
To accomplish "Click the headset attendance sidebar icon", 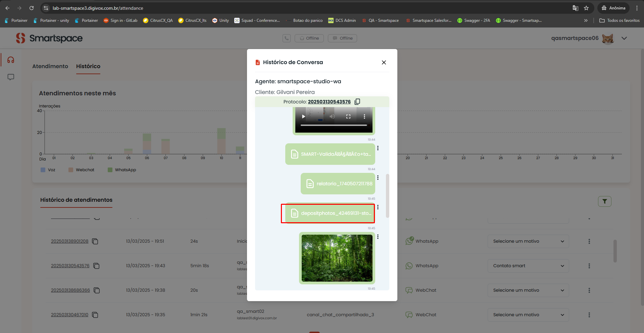I will (x=11, y=60).
